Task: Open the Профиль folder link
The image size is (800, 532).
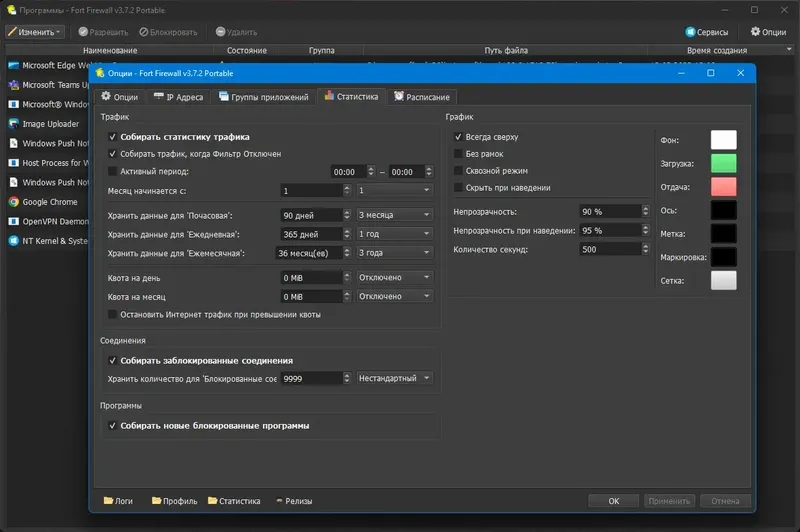Action: click(174, 501)
